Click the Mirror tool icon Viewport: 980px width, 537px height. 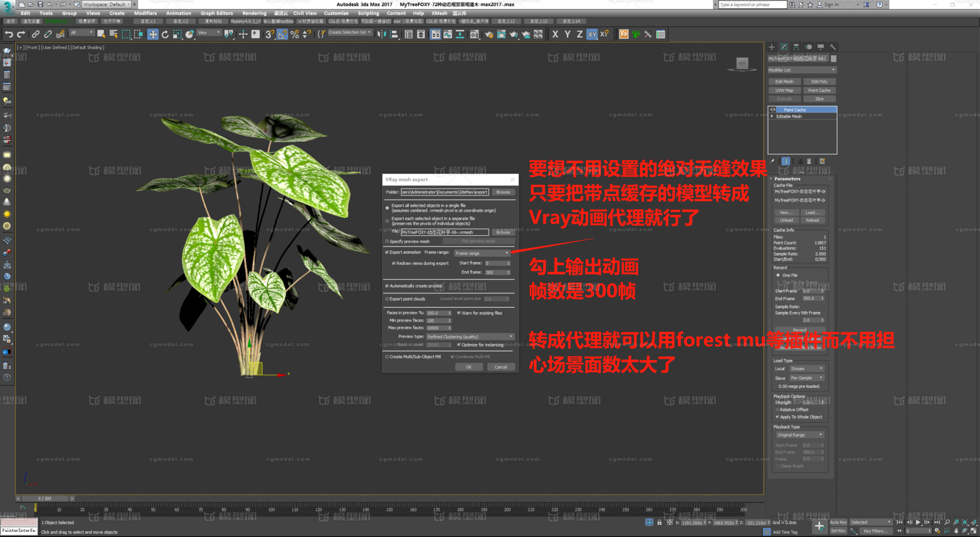coord(381,34)
